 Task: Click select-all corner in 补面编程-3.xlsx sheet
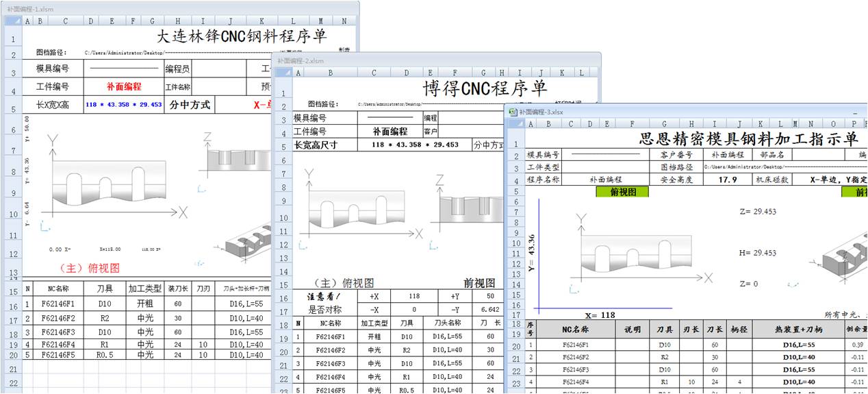pos(515,124)
